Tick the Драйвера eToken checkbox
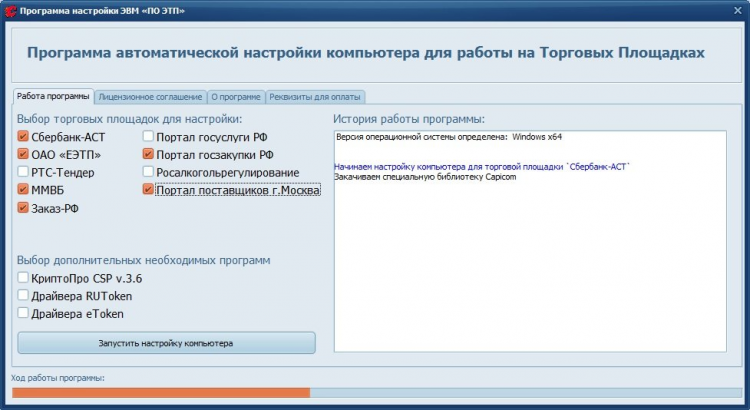This screenshot has width=750, height=410. pos(23,313)
